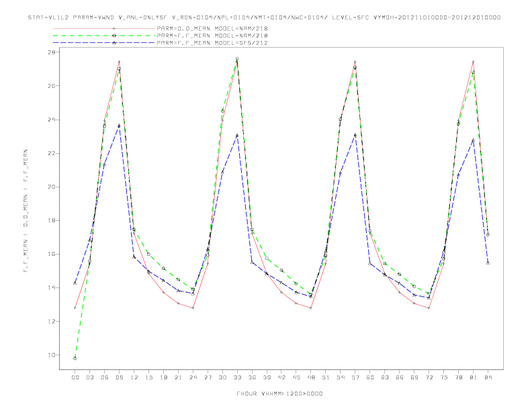Screen dimensions: 532x411
Task: Click the y-axis title F.F_MEAN | O.O_MEAN
Action: tap(26, 211)
